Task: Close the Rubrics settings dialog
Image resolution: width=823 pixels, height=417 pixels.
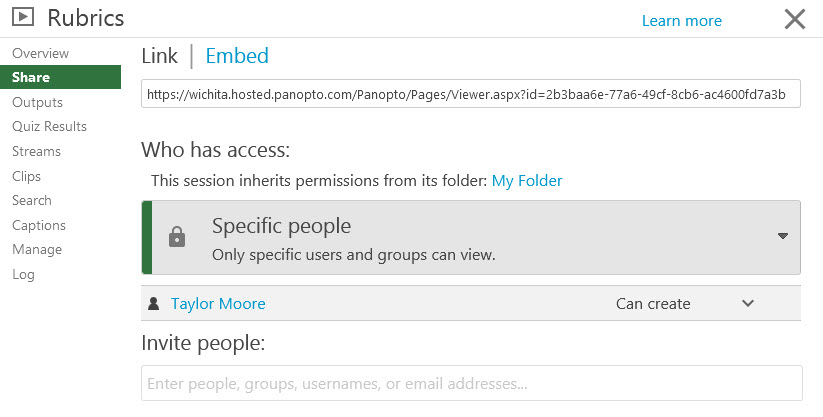Action: 795,19
